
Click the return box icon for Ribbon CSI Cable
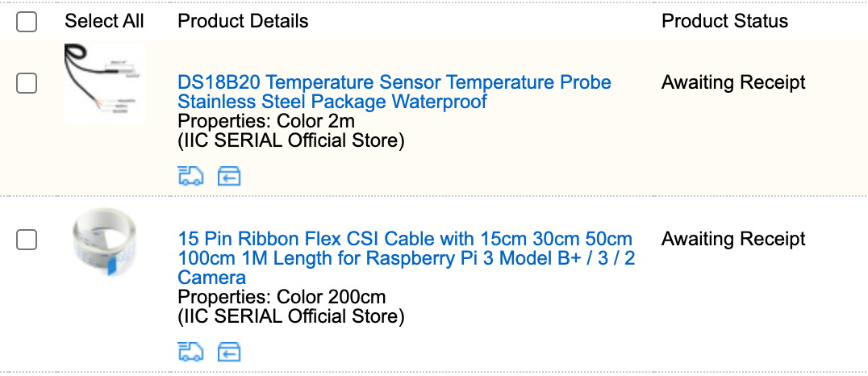[x=229, y=352]
